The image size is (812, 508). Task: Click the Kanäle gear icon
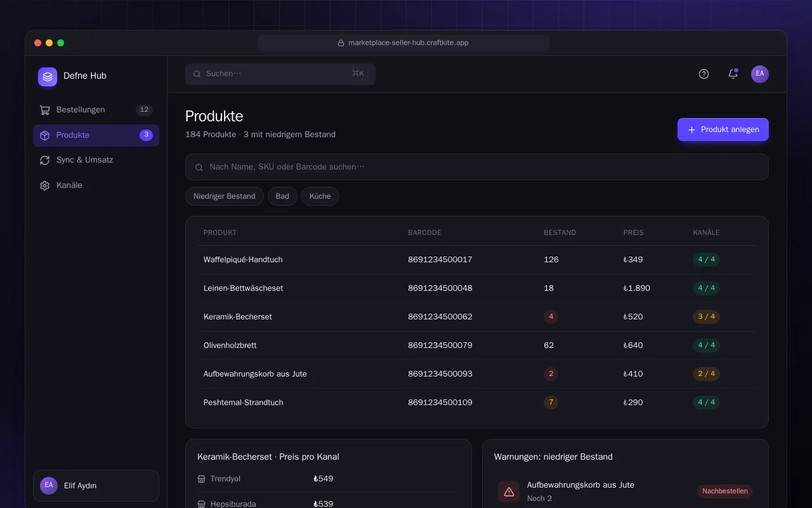point(44,186)
